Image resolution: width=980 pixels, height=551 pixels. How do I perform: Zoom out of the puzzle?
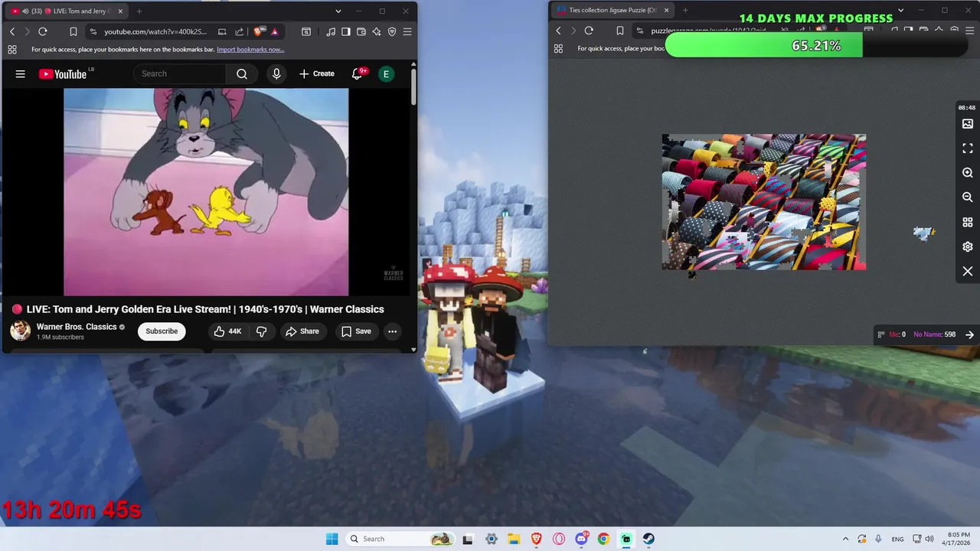pos(968,197)
